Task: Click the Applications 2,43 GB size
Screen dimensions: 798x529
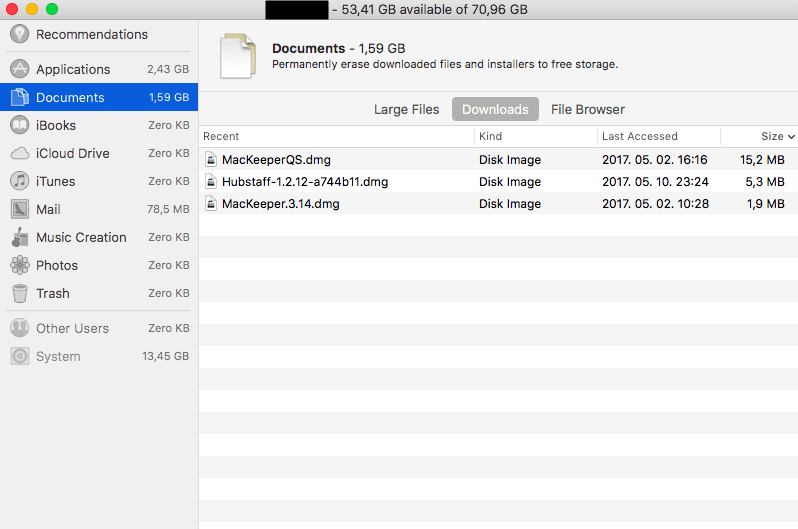Action: coord(168,69)
